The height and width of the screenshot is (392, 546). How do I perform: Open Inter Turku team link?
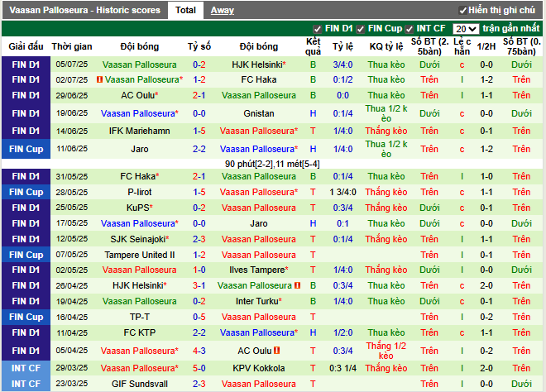[x=257, y=301]
